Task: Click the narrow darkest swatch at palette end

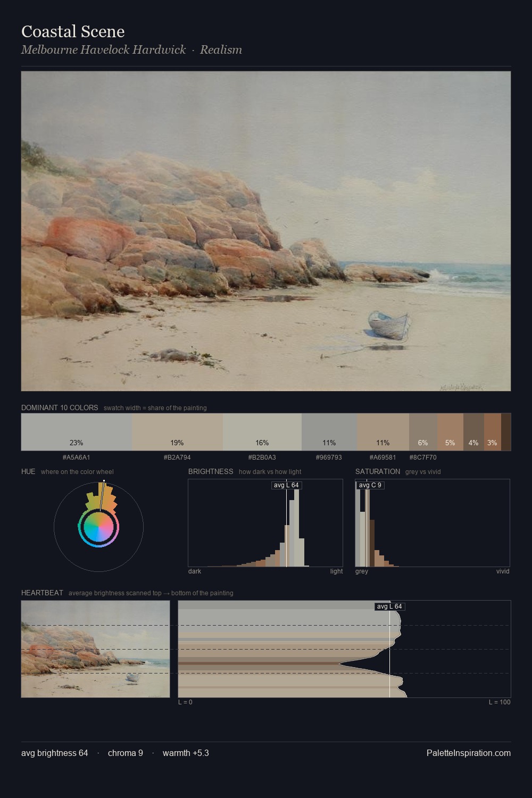Action: click(x=506, y=432)
